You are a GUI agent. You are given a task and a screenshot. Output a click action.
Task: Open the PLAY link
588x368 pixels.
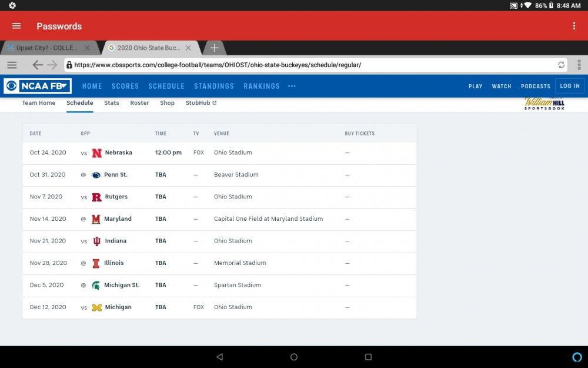coord(476,87)
